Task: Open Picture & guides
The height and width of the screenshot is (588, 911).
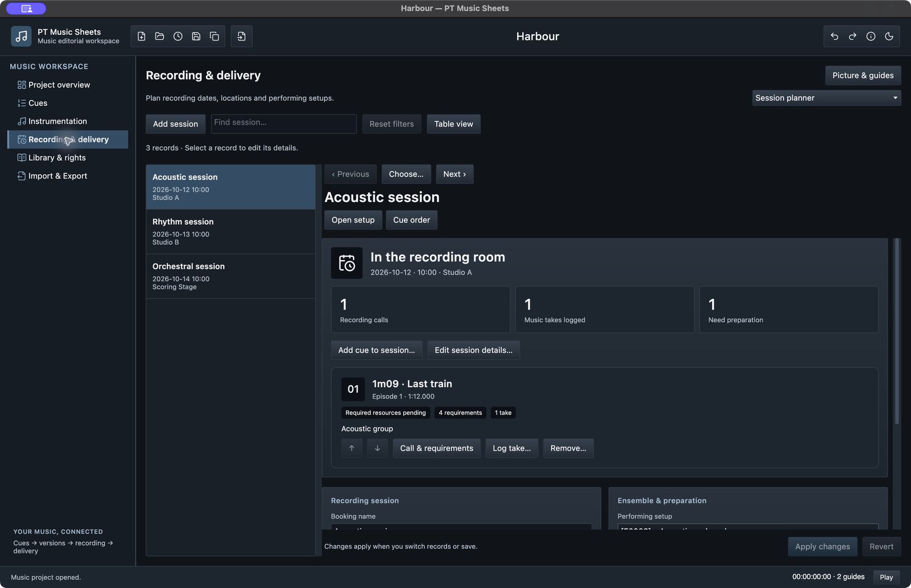Action: [863, 75]
